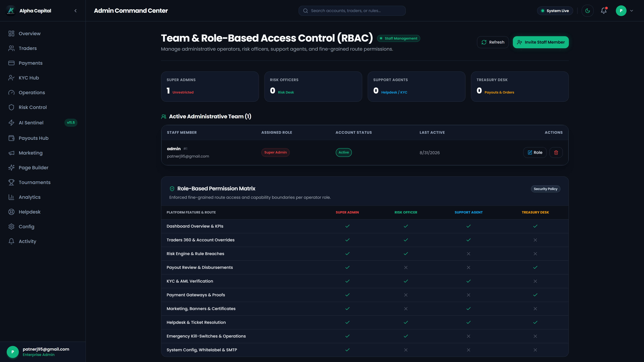Click the admin staff member name

[174, 149]
